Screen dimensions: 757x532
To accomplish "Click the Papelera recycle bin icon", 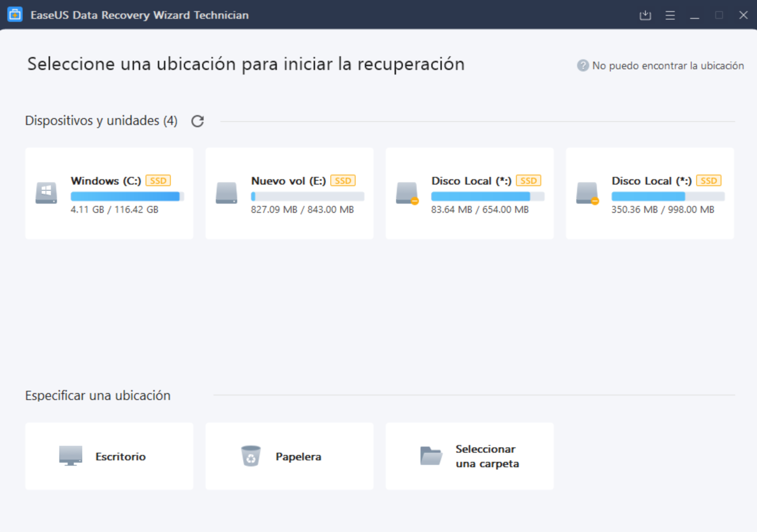I will (251, 455).
